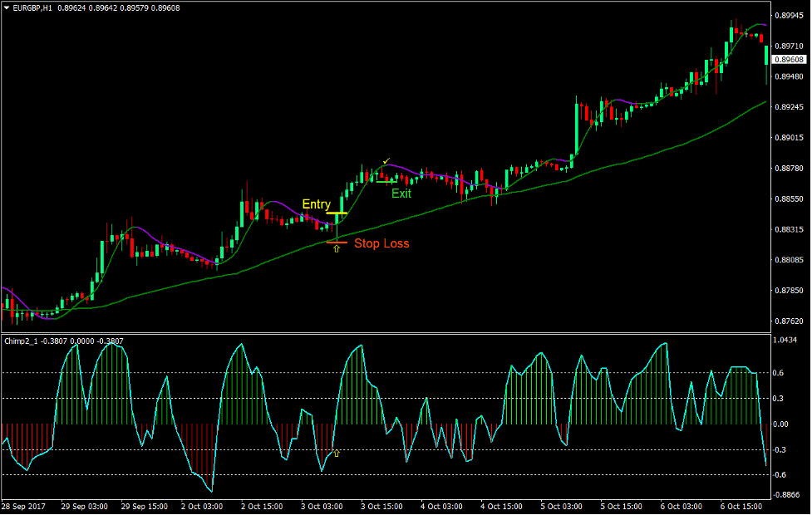Click the Exit text label
Image resolution: width=812 pixels, height=515 pixels.
401,194
